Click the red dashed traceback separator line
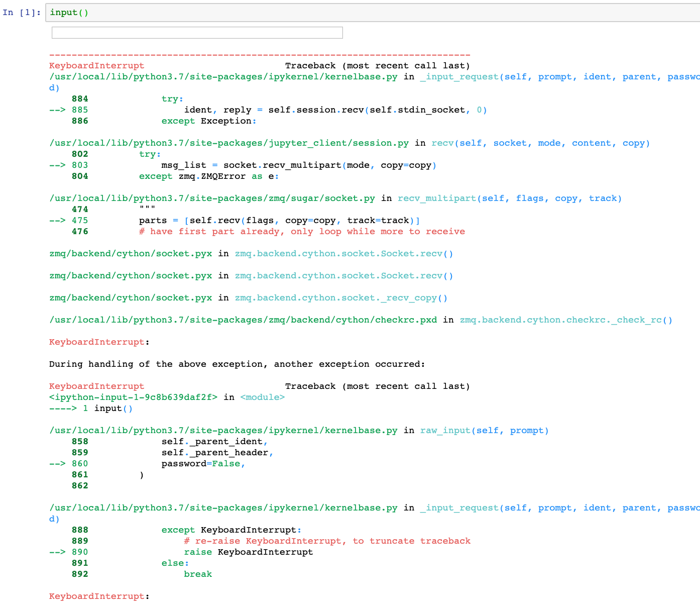Image resolution: width=700 pixels, height=612 pixels. [260, 55]
